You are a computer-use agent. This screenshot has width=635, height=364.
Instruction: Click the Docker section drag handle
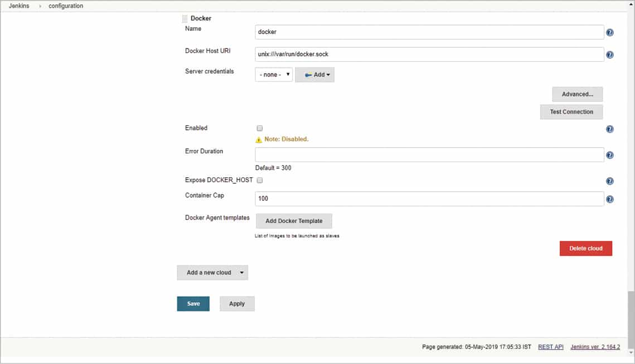[185, 18]
